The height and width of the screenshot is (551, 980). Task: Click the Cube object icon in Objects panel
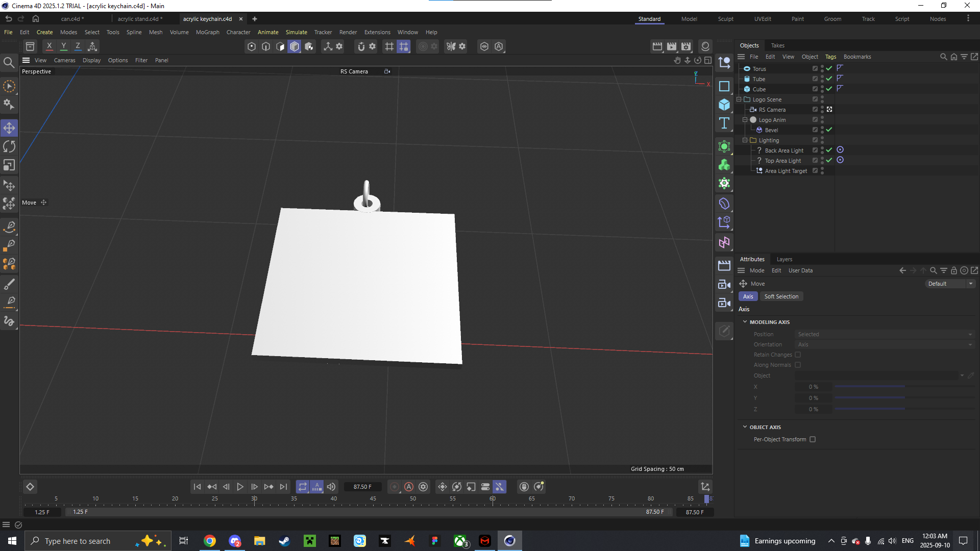coord(747,89)
